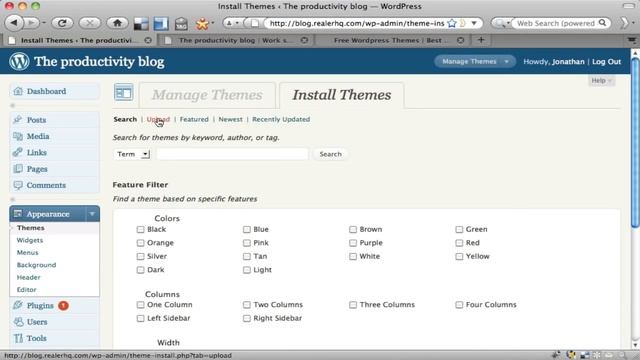Click the Log Out link
Viewport: 640px width, 360px height.
coord(606,62)
